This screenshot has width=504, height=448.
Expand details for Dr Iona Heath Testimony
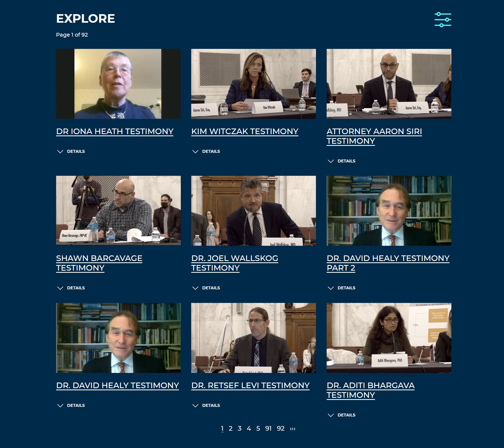(x=71, y=151)
